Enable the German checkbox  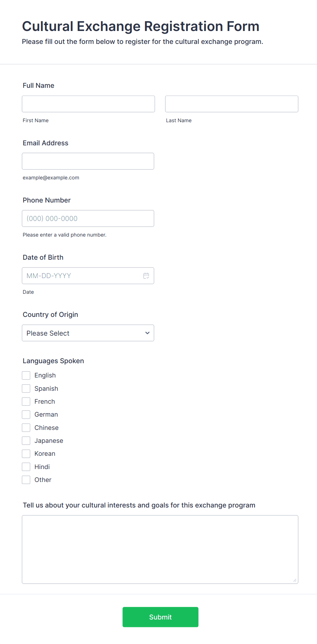[26, 415]
